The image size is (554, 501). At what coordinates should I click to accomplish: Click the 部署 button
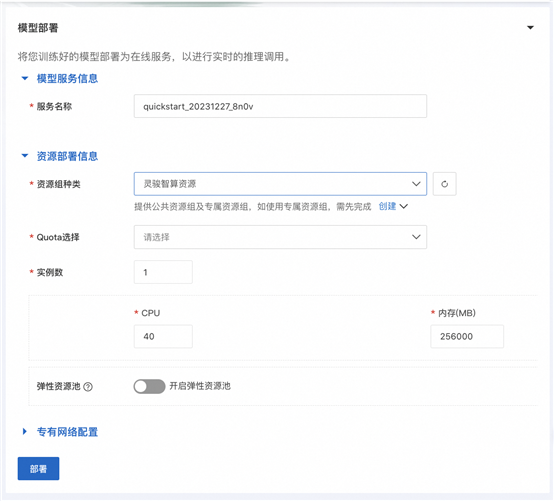click(x=39, y=469)
